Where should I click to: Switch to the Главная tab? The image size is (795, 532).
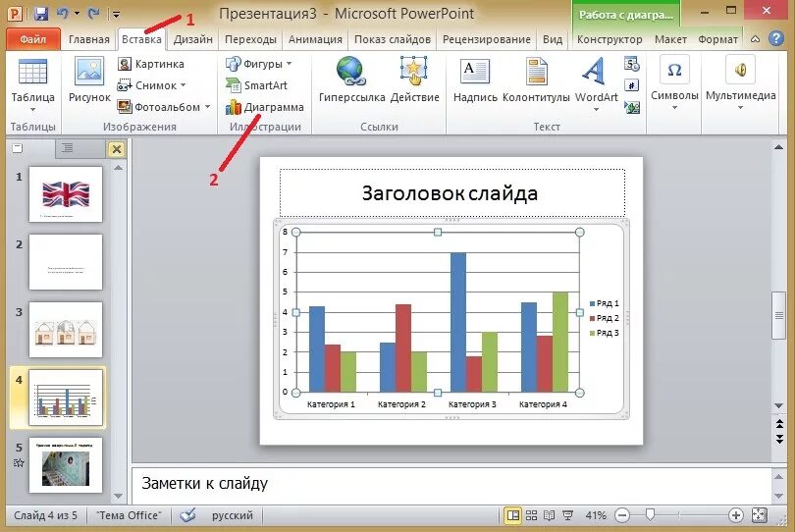[88, 39]
